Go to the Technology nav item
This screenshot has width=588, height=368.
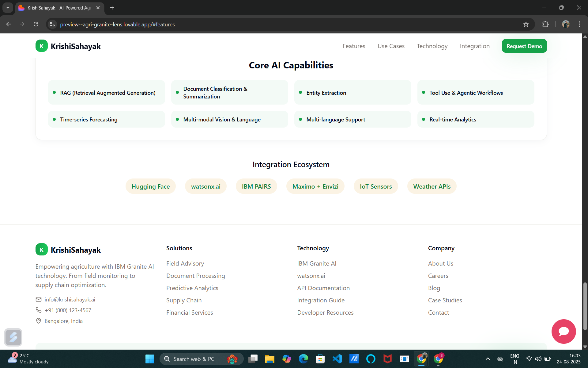coord(432,46)
